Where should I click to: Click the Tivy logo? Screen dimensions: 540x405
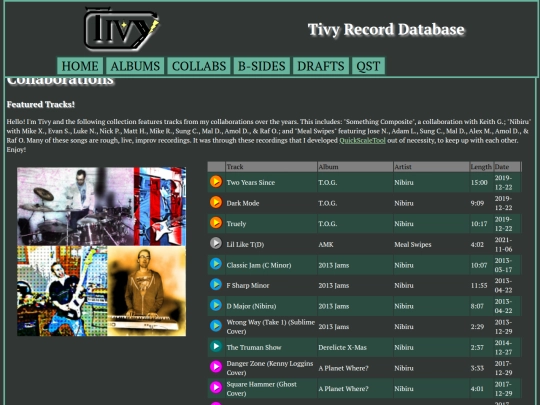pos(122,29)
